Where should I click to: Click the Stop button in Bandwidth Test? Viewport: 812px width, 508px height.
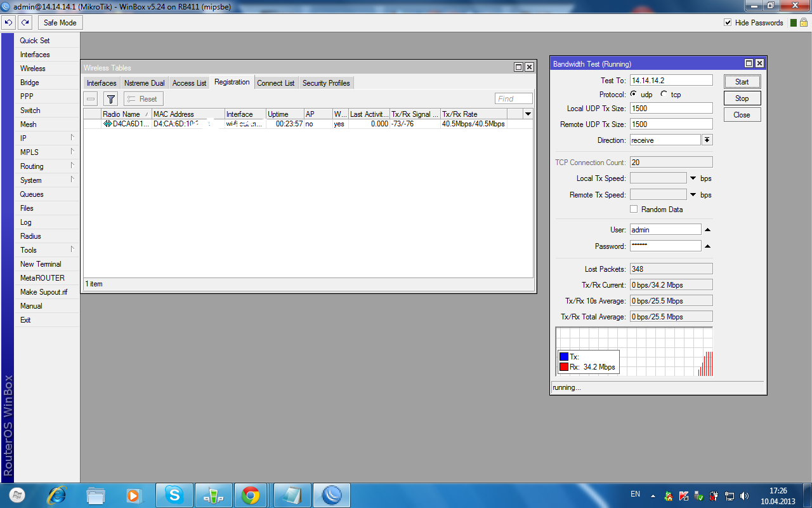click(742, 98)
